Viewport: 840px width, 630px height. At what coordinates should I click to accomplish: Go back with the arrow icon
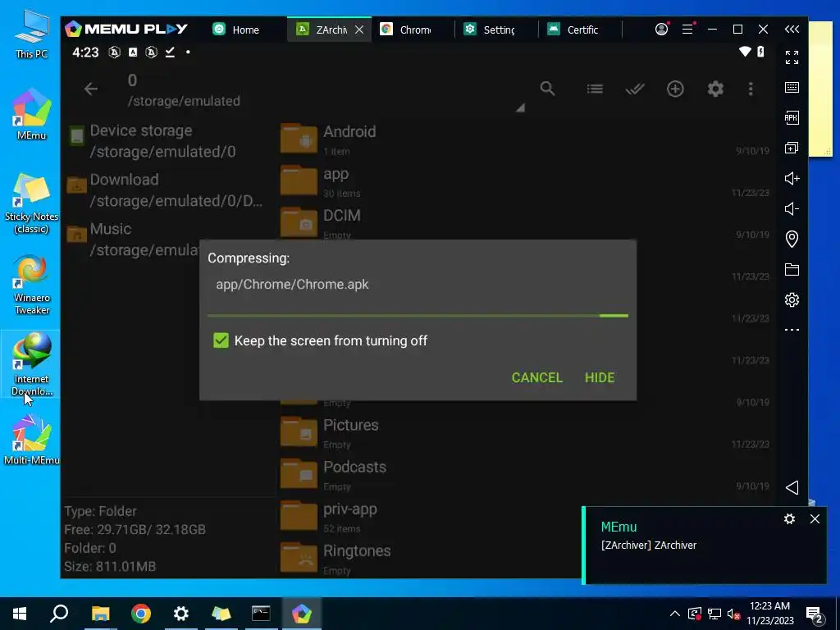(91, 89)
